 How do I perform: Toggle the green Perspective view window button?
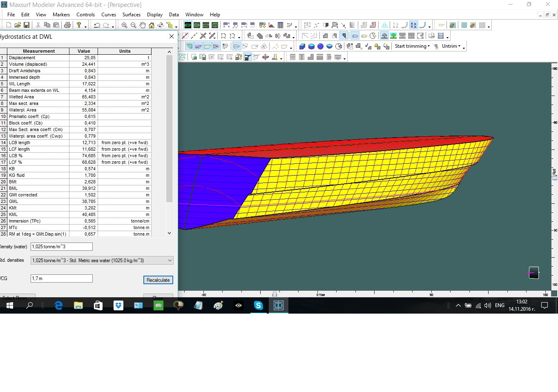click(187, 25)
